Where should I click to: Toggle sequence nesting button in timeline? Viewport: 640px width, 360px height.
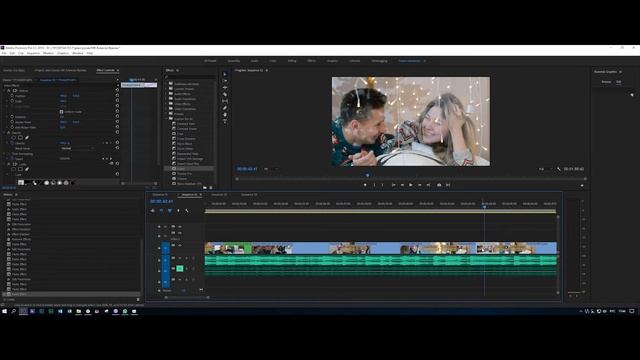coord(153,211)
